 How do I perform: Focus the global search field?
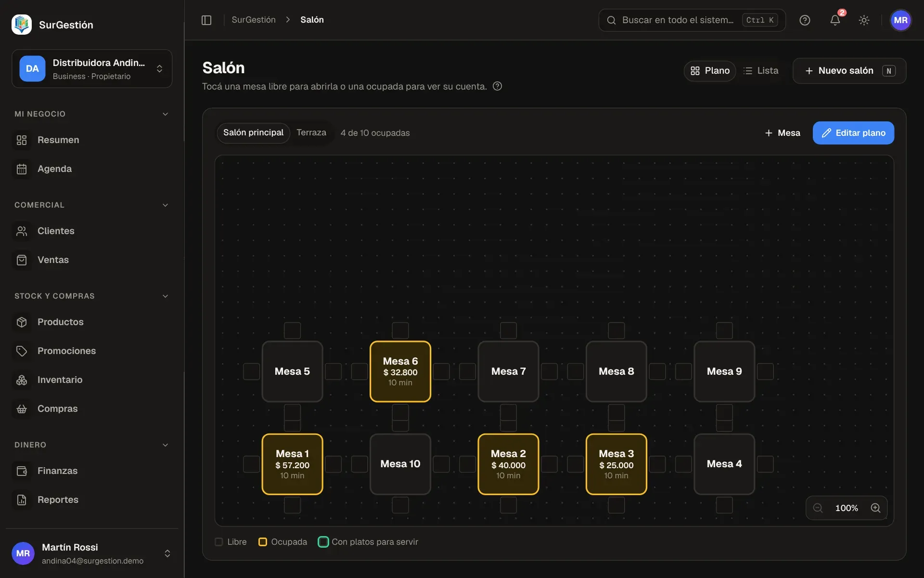click(692, 20)
